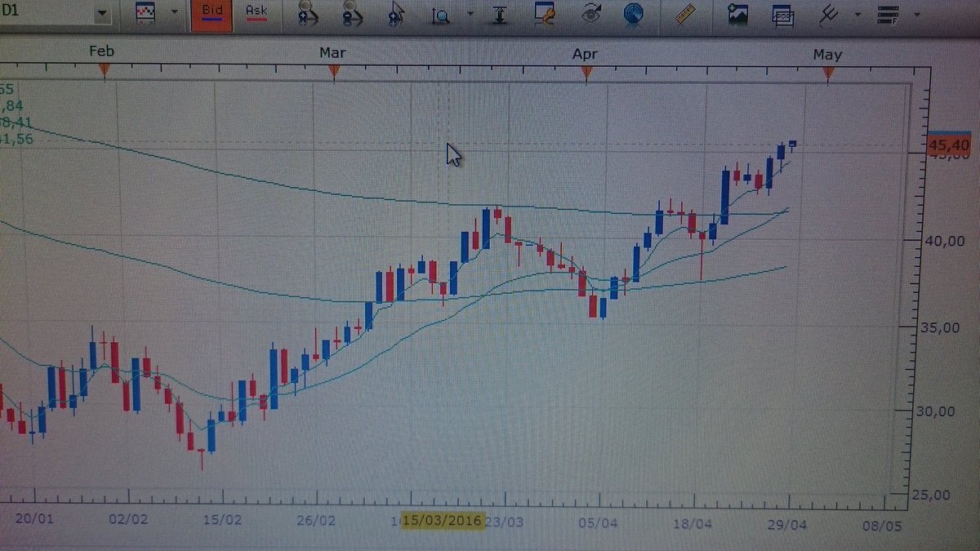This screenshot has width=980, height=551.
Task: Open the D1 timeframe dropdown
Action: point(103,15)
